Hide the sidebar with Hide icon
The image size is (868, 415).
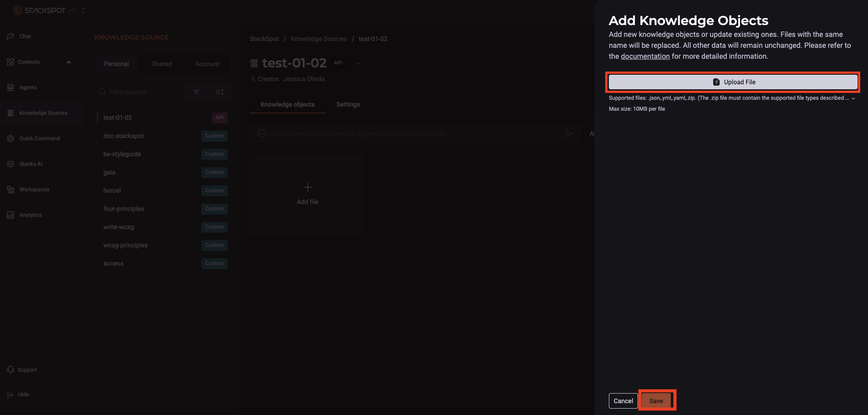tap(10, 395)
